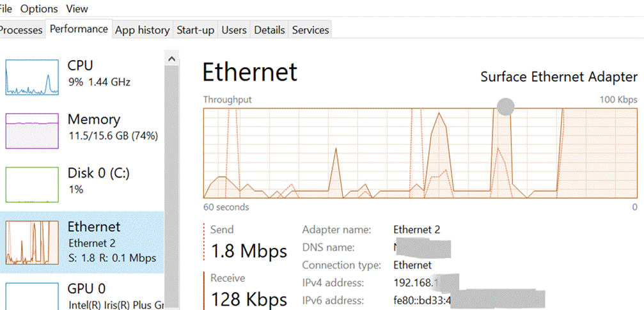Viewport: 644px width, 310px height.
Task: Open the Options menu
Action: (39, 8)
